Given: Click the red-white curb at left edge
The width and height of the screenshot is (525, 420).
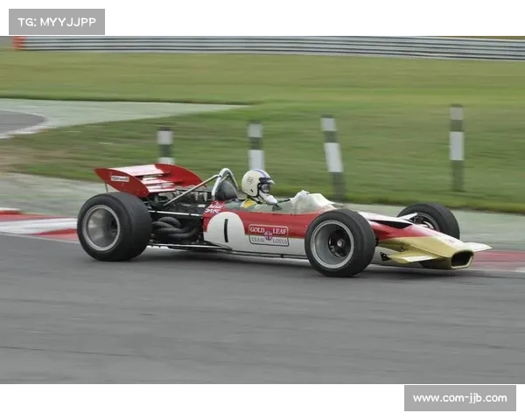Looking at the screenshot, I should [35, 226].
